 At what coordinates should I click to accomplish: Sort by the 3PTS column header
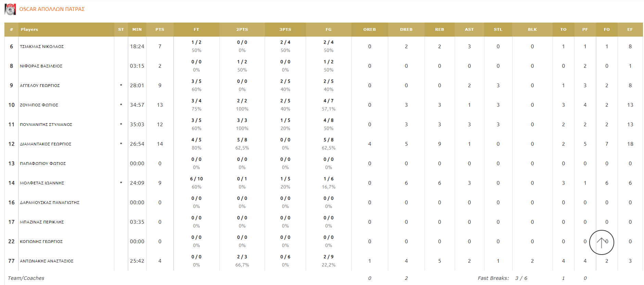point(285,29)
